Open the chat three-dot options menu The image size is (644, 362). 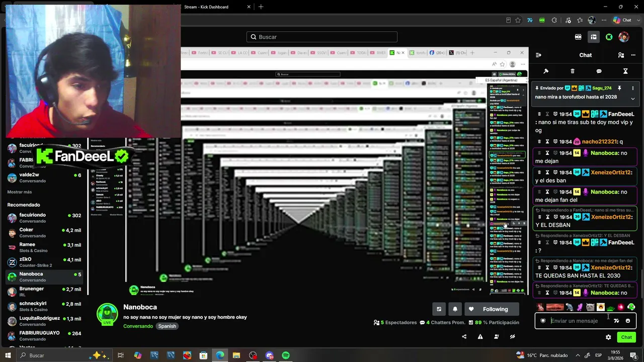point(633,55)
